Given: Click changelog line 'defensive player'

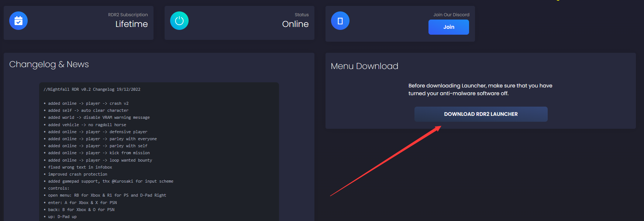Looking at the screenshot, I should pyautogui.click(x=96, y=132).
